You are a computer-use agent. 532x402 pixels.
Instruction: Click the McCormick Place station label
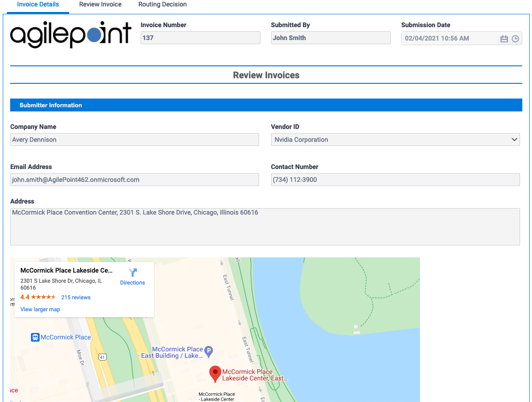66,337
